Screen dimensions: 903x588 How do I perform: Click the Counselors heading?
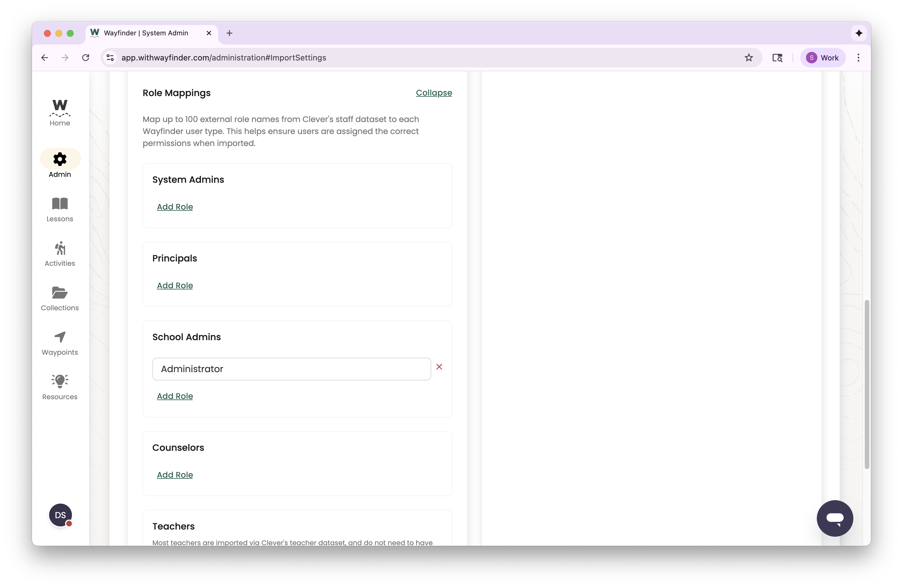(178, 448)
